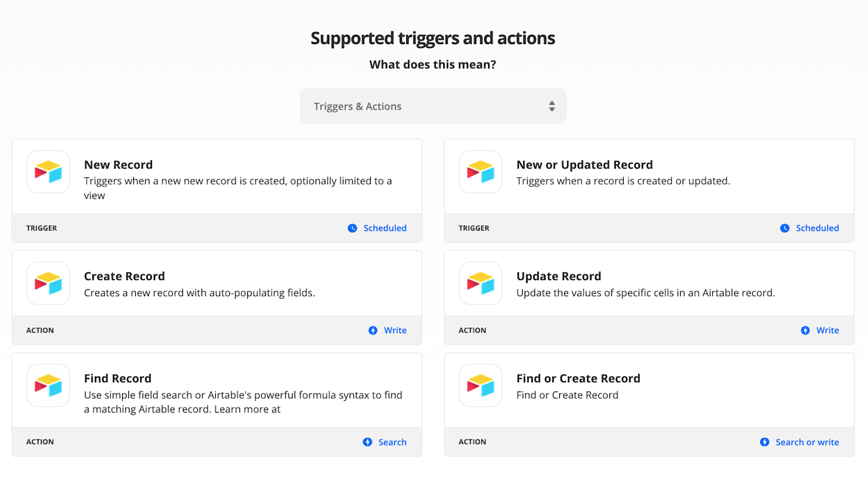This screenshot has width=868, height=477.
Task: Click ACTION tag on Create Record card
Action: click(x=40, y=330)
